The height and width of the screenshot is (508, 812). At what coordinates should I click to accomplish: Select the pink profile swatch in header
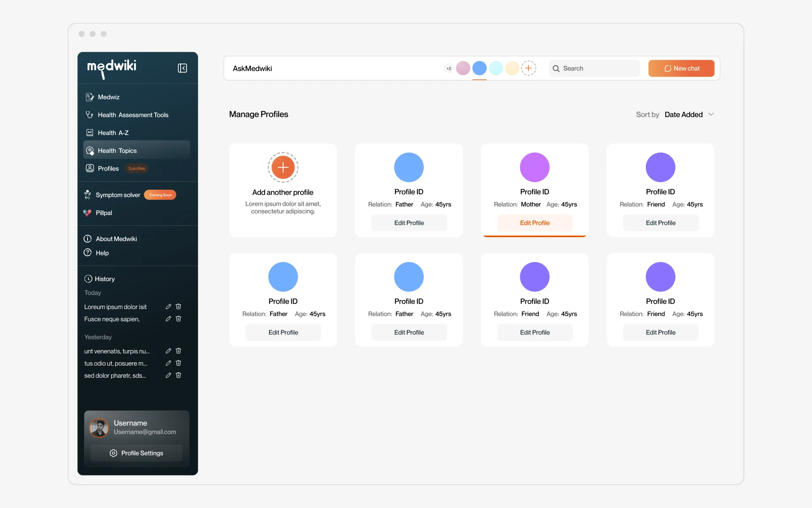[463, 68]
